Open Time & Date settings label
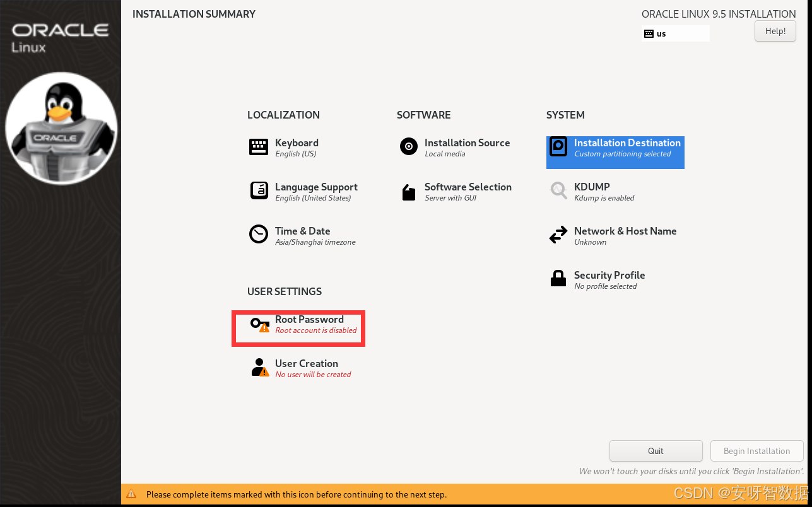The width and height of the screenshot is (812, 507). (x=302, y=231)
